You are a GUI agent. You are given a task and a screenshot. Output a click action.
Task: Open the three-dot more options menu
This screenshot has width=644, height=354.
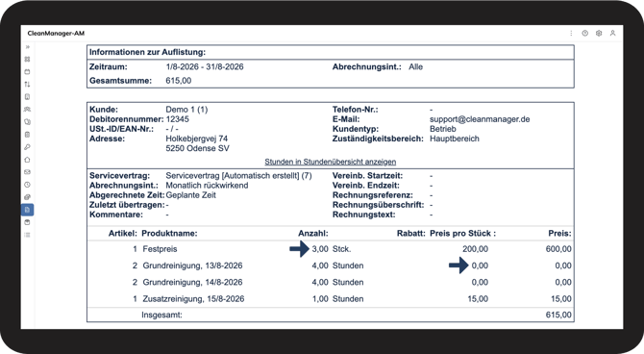click(571, 34)
